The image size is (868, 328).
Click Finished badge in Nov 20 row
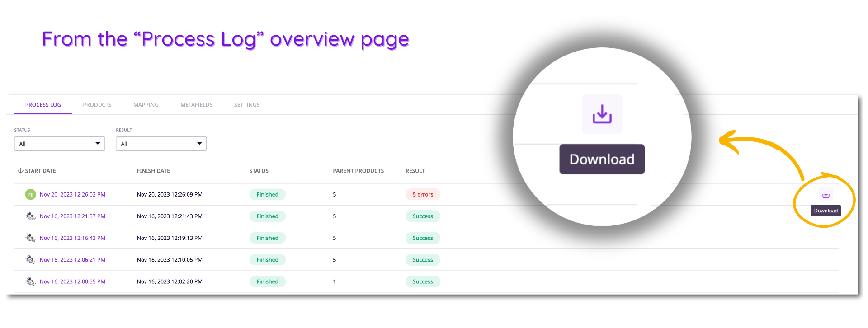tap(268, 195)
